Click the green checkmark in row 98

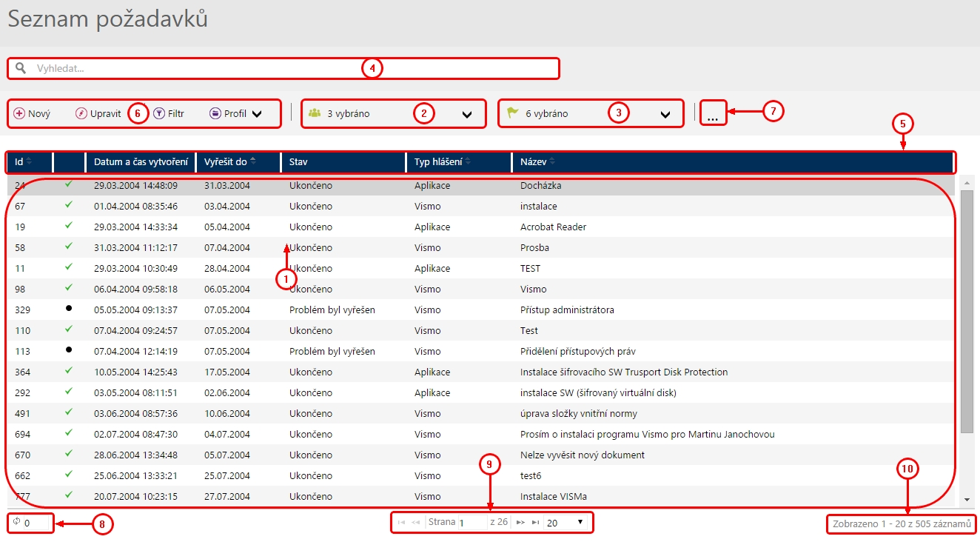point(69,288)
